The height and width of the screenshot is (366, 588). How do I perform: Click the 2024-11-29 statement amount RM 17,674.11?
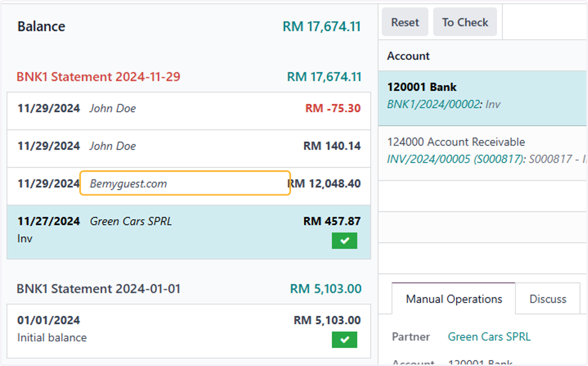[324, 77]
